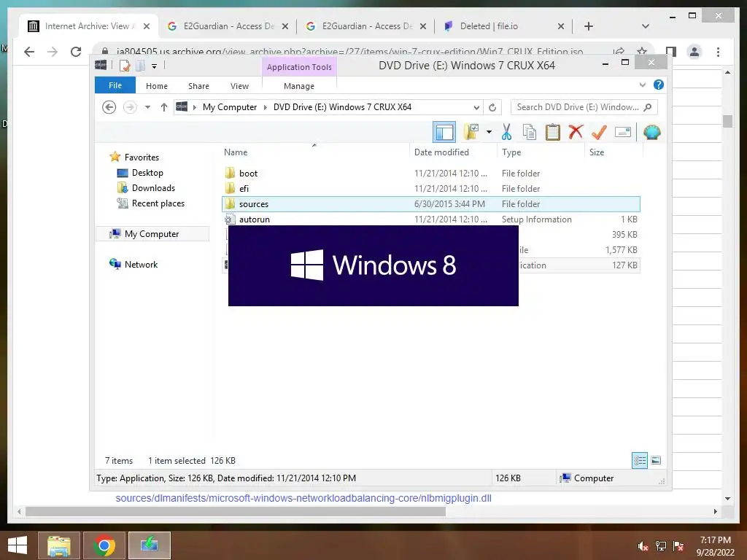
Task: Open the recent locations dropdown in Explorer
Action: (x=147, y=107)
